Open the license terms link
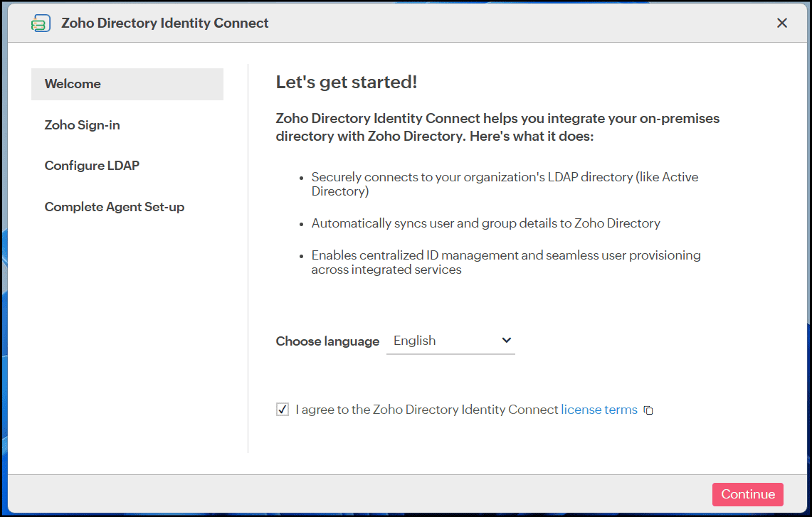The width and height of the screenshot is (812, 517). coord(599,410)
